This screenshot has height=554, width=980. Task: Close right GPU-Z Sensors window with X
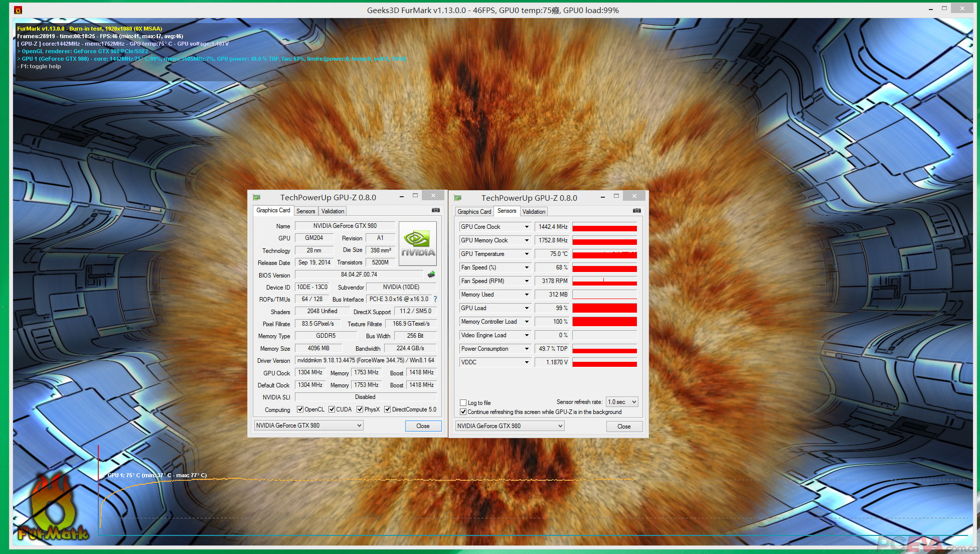(634, 196)
